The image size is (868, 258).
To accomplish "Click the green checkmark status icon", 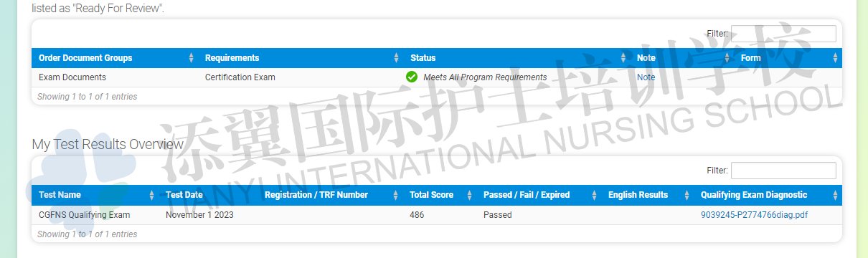I will 412,77.
